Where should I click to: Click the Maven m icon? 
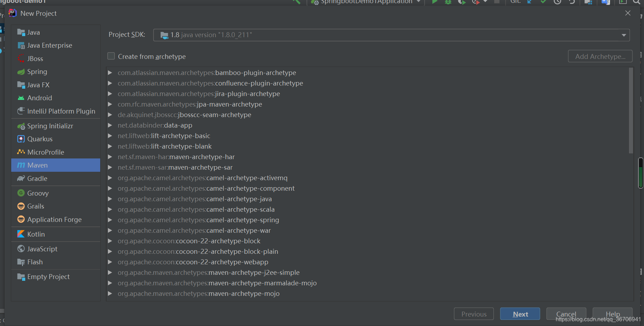coord(21,165)
